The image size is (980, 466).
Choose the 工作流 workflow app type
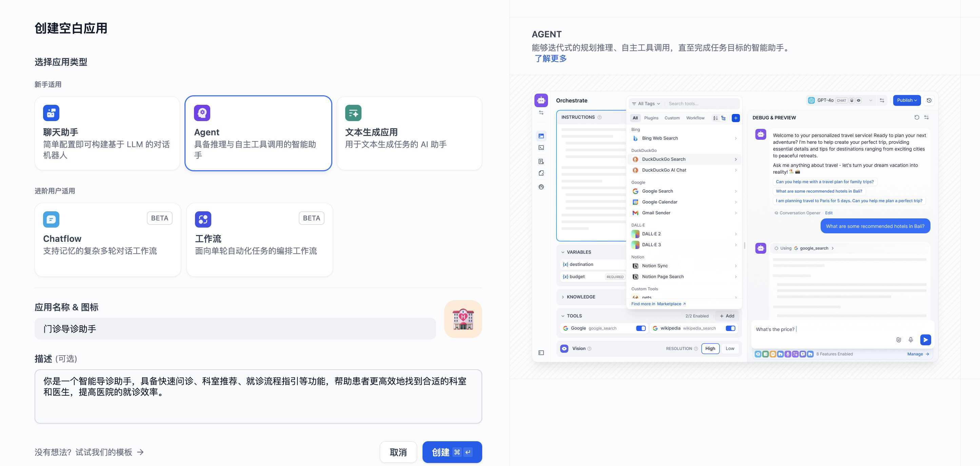click(x=259, y=239)
